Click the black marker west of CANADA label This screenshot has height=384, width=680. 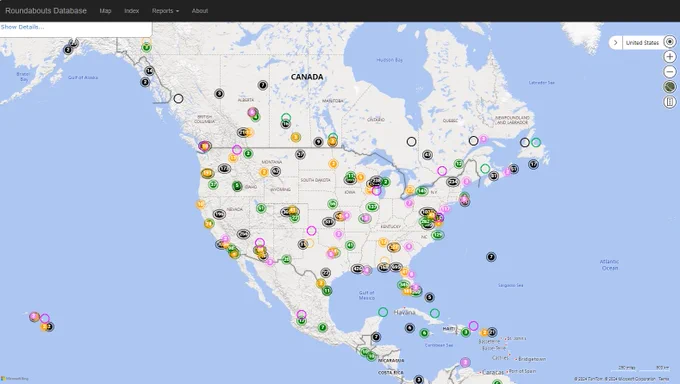point(263,85)
